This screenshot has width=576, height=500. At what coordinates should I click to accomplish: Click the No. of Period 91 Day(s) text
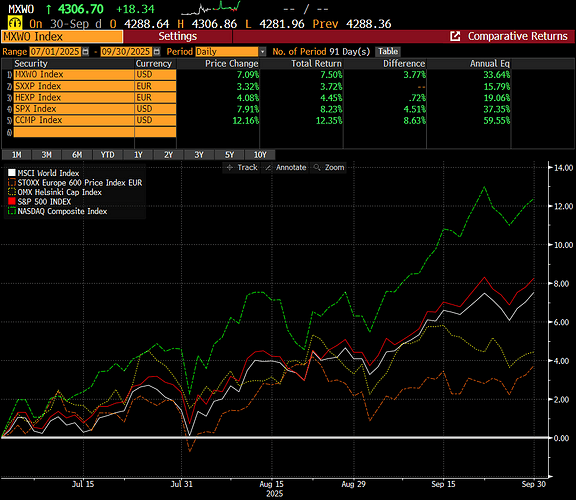[x=321, y=52]
